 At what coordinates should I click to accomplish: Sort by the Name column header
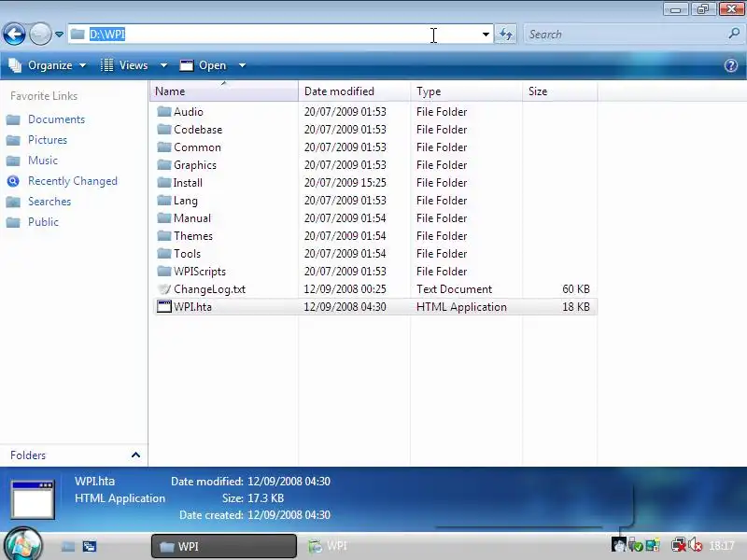(224, 91)
